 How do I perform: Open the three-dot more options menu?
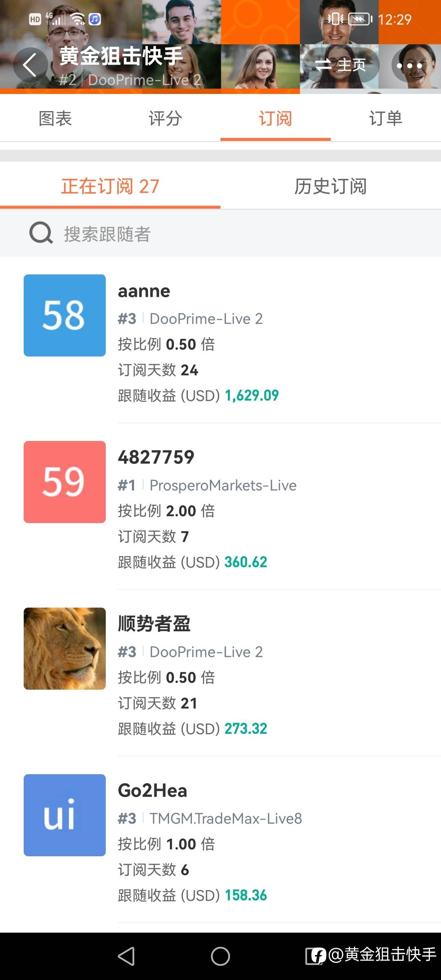[410, 65]
